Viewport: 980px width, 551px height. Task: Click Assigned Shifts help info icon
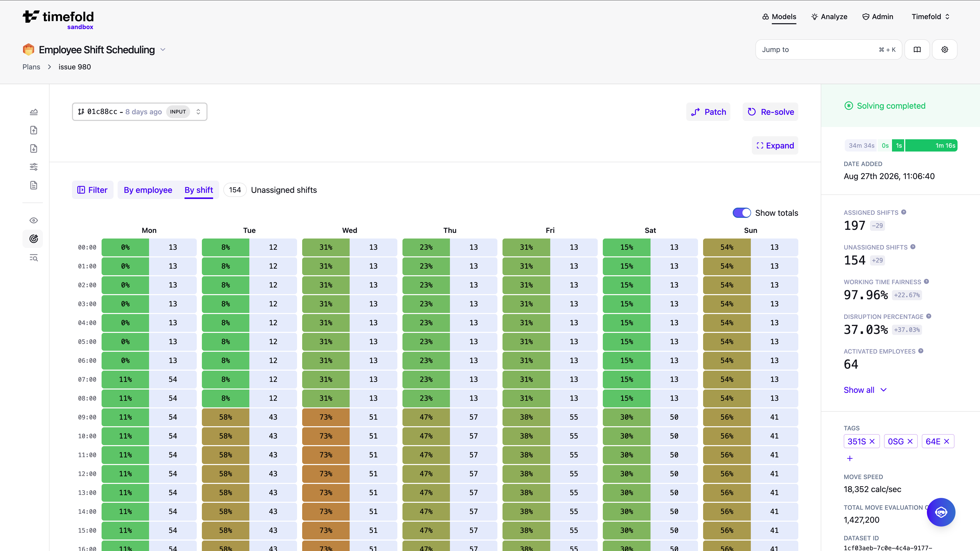(x=904, y=212)
